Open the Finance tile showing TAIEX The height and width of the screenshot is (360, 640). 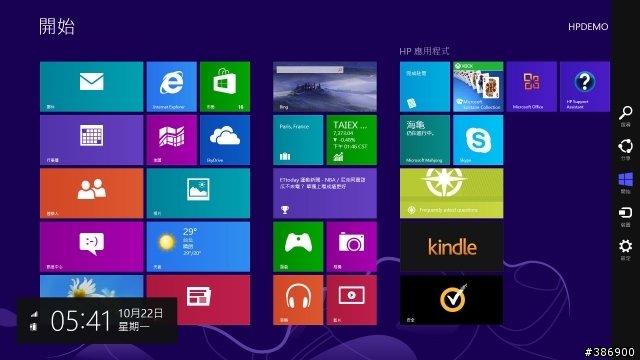(351, 140)
